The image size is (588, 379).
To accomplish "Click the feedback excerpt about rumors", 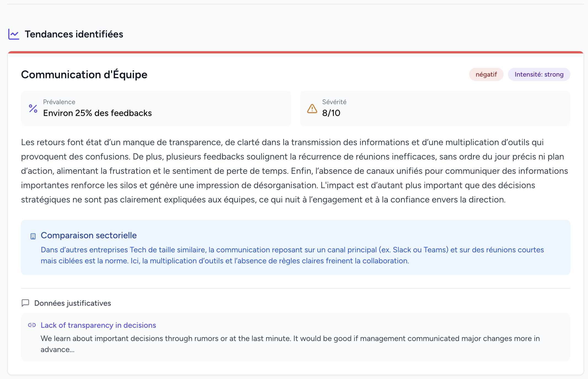I will point(290,344).
